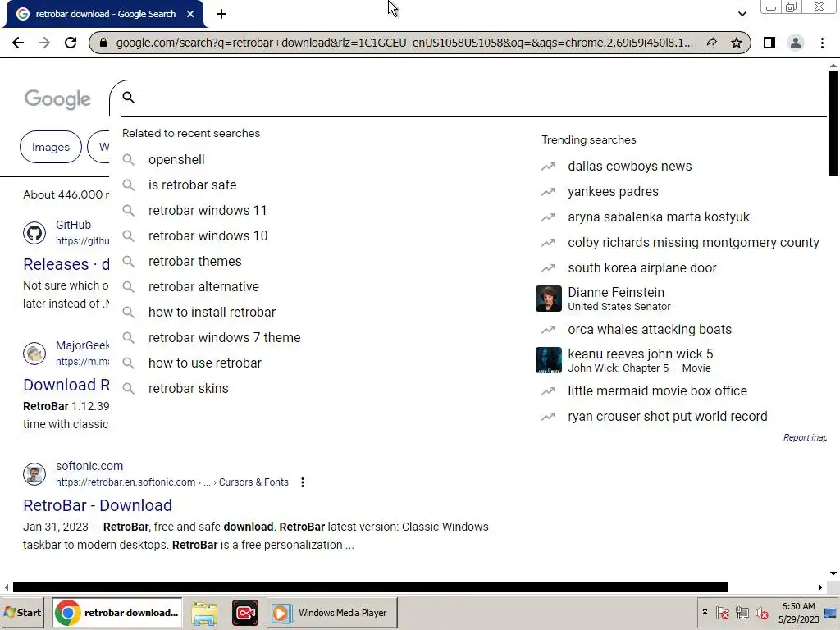Click the vertical scrollbar thumb
This screenshot has width=840, height=630.
[x=833, y=124]
